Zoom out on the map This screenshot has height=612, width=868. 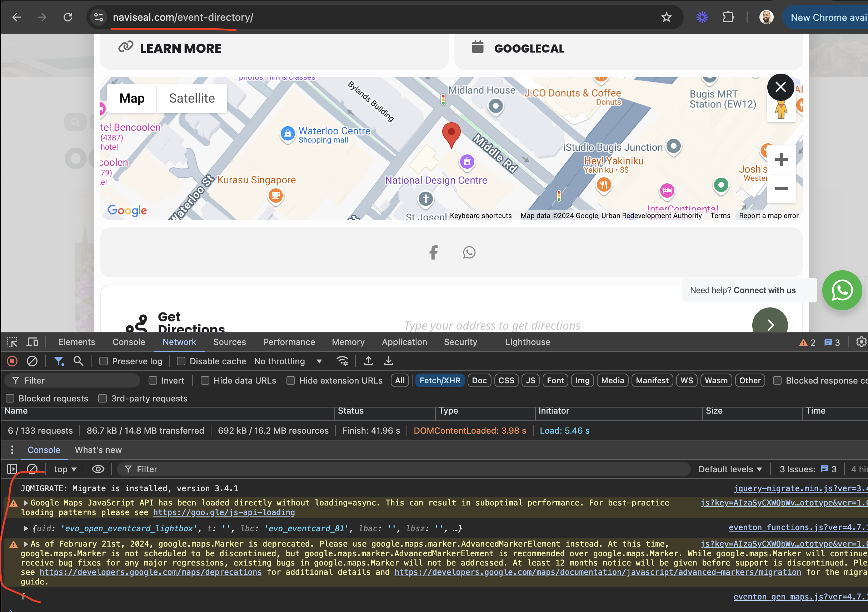(781, 188)
